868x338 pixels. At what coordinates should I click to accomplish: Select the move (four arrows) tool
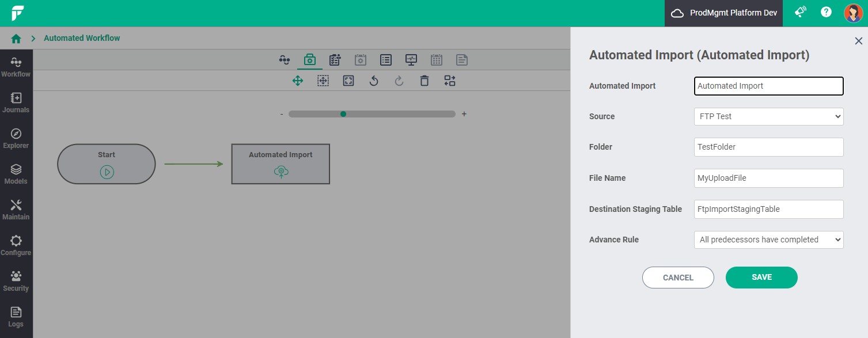(x=298, y=81)
